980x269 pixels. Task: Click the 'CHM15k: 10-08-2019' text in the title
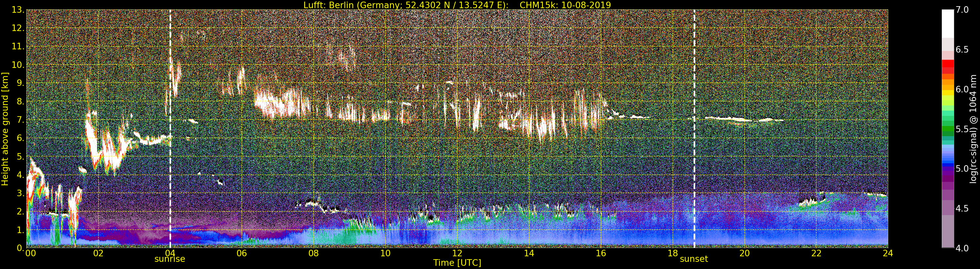tap(565, 5)
